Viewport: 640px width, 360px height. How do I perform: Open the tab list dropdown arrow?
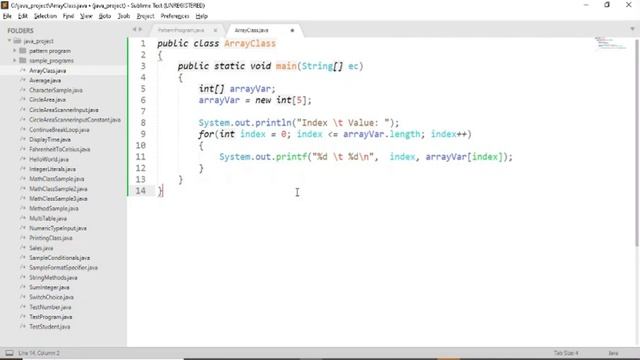632,29
